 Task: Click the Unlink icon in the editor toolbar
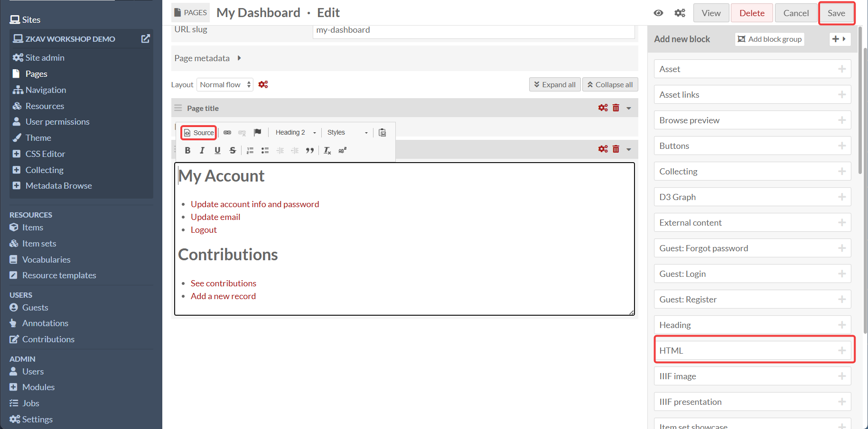pos(242,133)
